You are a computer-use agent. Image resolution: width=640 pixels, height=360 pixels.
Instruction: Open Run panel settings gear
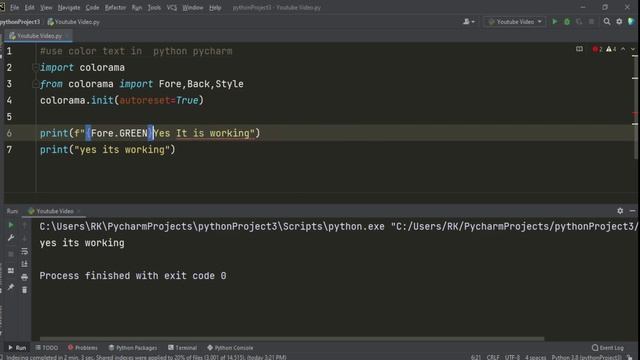620,211
